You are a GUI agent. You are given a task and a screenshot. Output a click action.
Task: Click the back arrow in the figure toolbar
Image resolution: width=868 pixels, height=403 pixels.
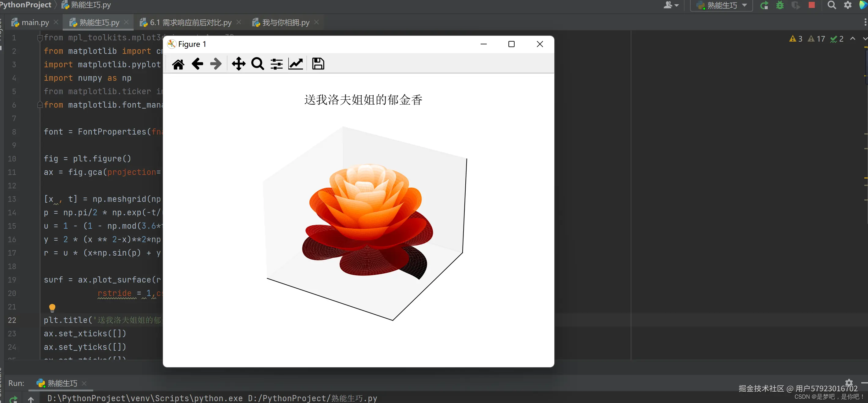197,64
